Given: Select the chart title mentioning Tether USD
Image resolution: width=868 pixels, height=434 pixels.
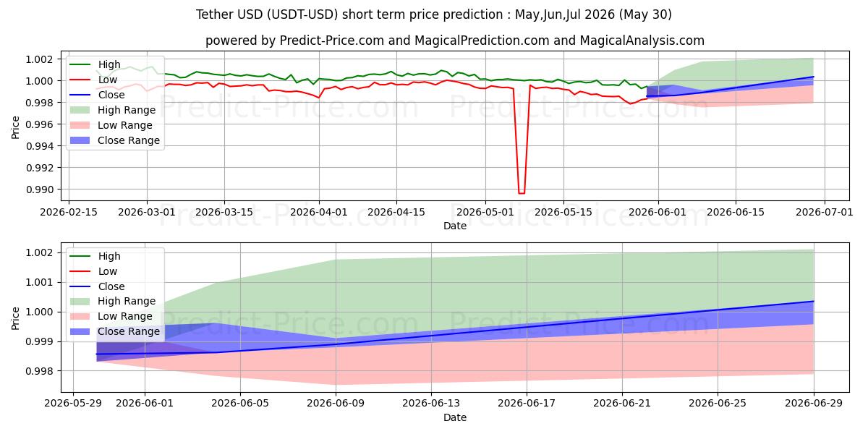Looking at the screenshot, I should click(x=434, y=14).
